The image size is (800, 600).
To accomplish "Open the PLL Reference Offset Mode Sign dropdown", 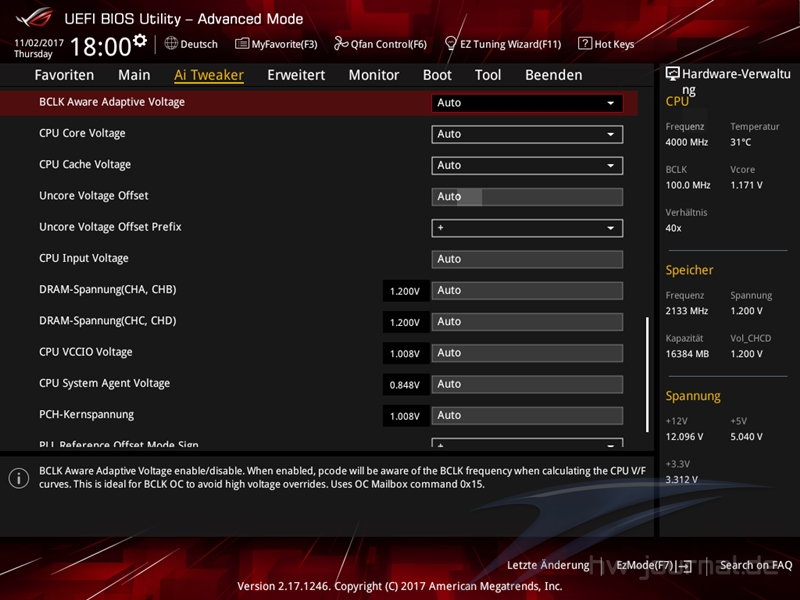I will point(527,443).
